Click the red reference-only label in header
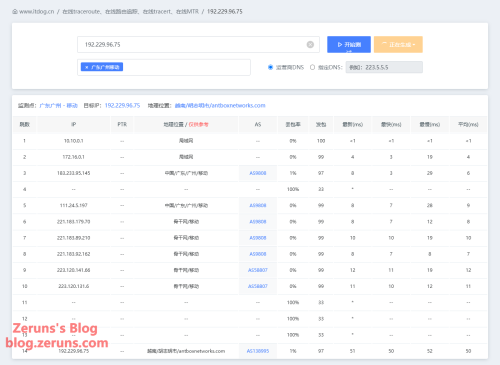The image size is (500, 365). [x=199, y=125]
